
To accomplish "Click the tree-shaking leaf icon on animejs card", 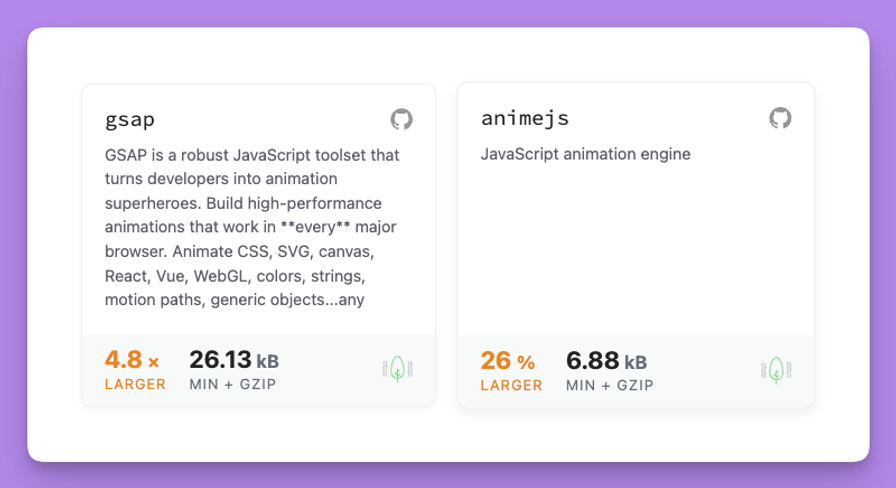I will [775, 370].
